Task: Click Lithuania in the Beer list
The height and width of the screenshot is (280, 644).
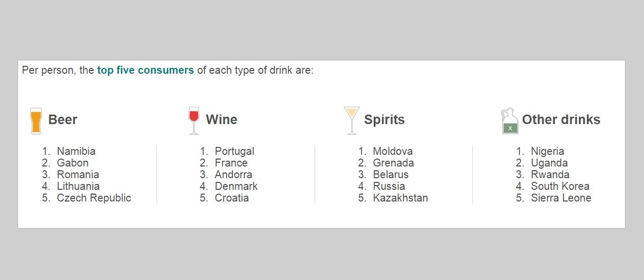Action: tap(78, 186)
